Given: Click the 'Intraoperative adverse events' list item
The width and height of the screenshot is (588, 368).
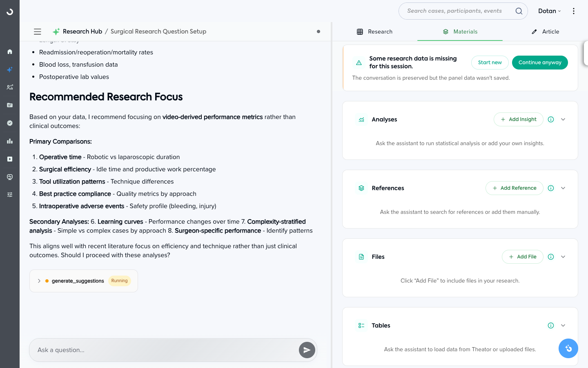Looking at the screenshot, I should 128,206.
